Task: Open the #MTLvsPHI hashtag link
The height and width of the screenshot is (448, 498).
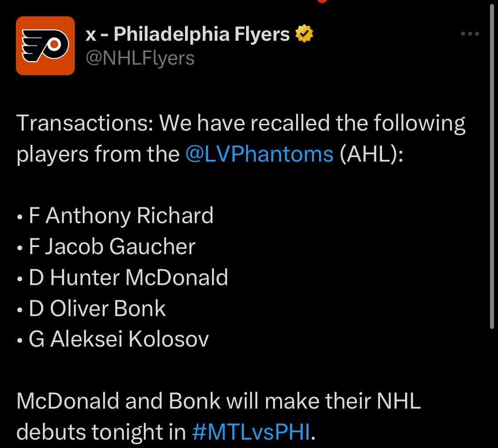Action: coord(251,432)
